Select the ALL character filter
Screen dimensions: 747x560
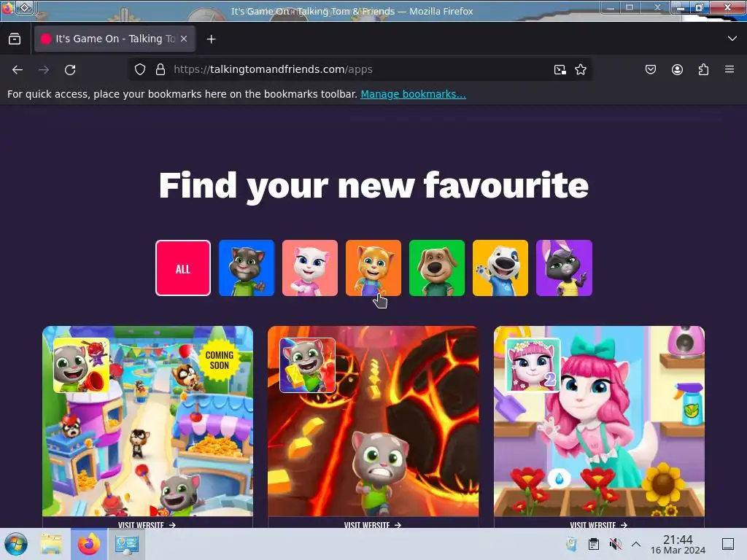183,268
